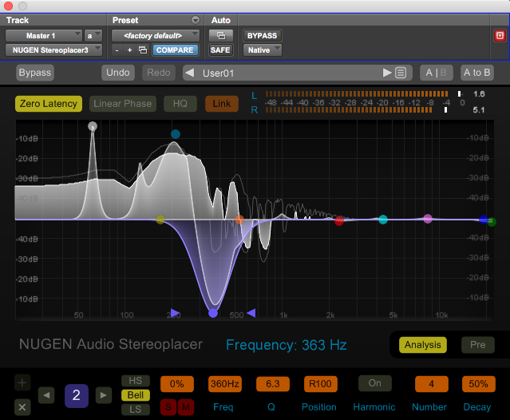
Task: Click the red plug-in target icon
Action: pos(500,35)
